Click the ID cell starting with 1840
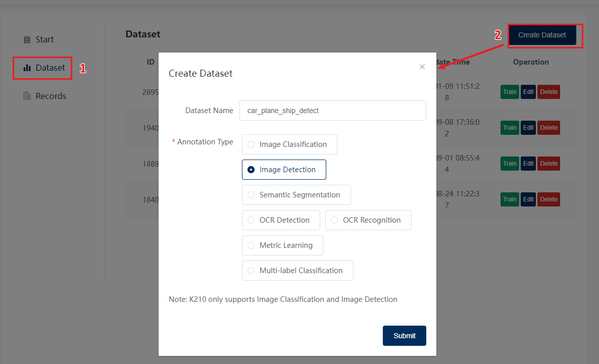 (151, 200)
